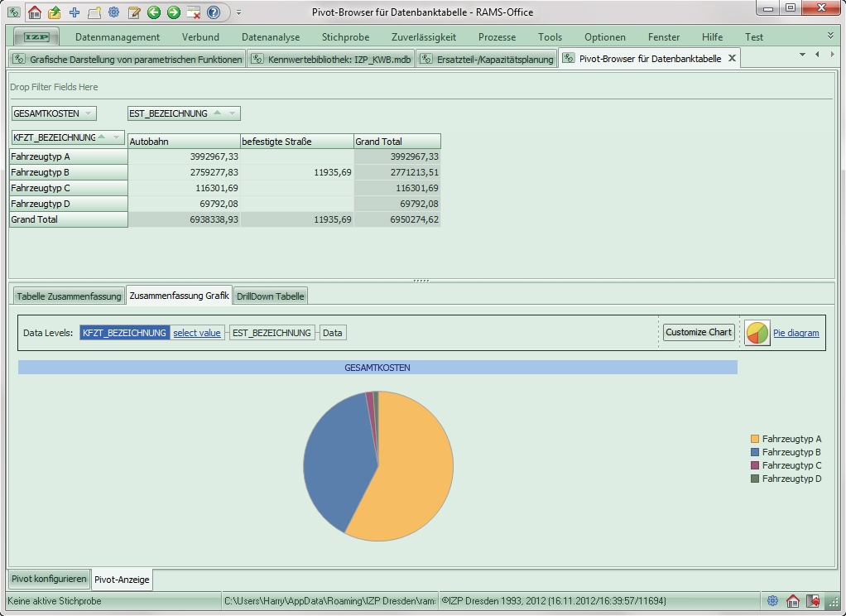The height and width of the screenshot is (616, 846).
Task: Click the select value link
Action: pyautogui.click(x=197, y=333)
